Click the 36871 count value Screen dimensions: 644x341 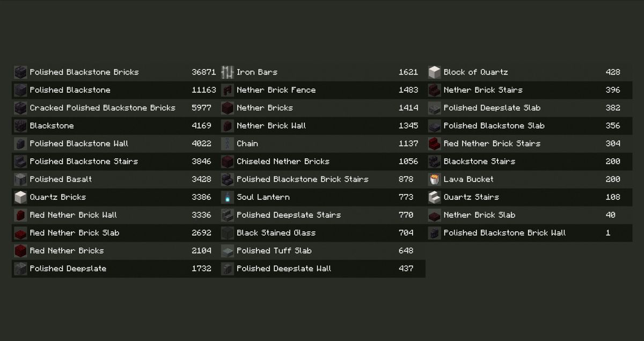203,72
